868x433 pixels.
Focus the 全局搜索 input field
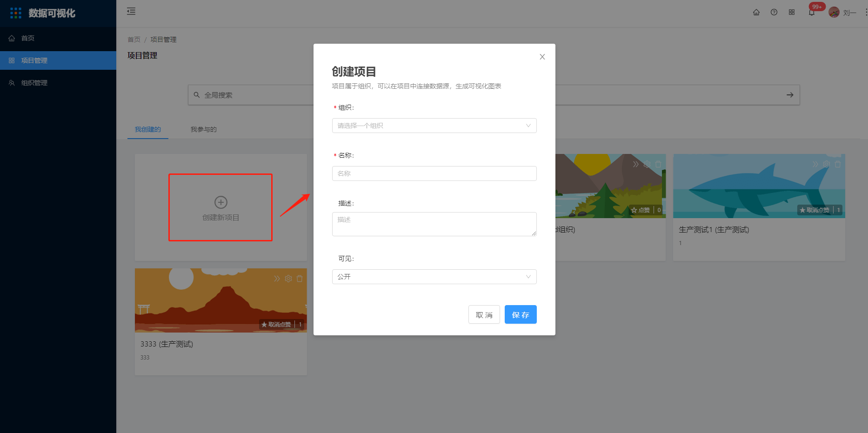click(x=493, y=95)
